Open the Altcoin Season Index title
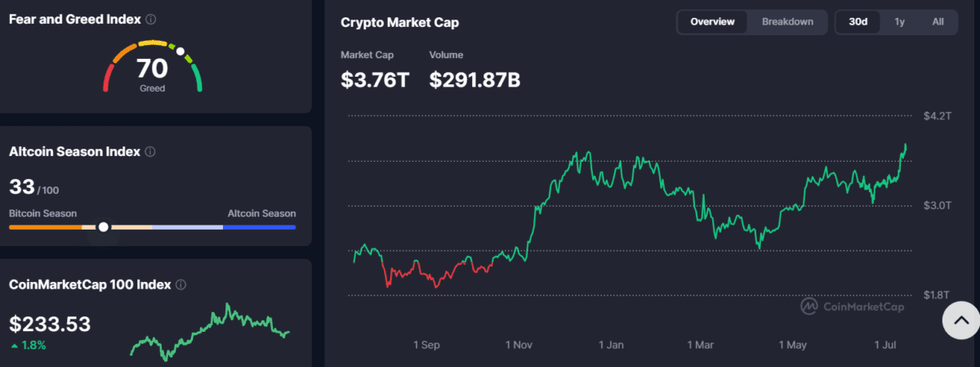This screenshot has width=980, height=367. tap(74, 152)
